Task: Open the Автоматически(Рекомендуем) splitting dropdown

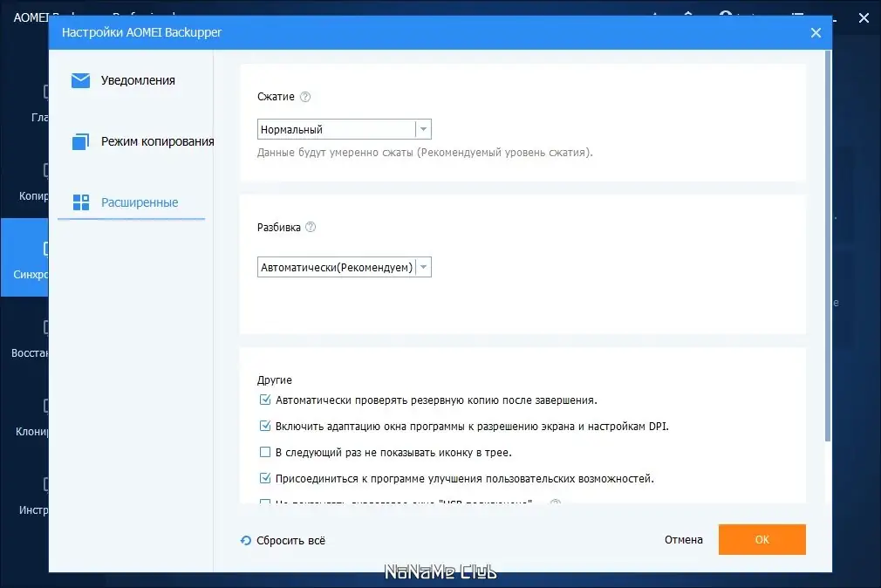Action: (x=344, y=267)
